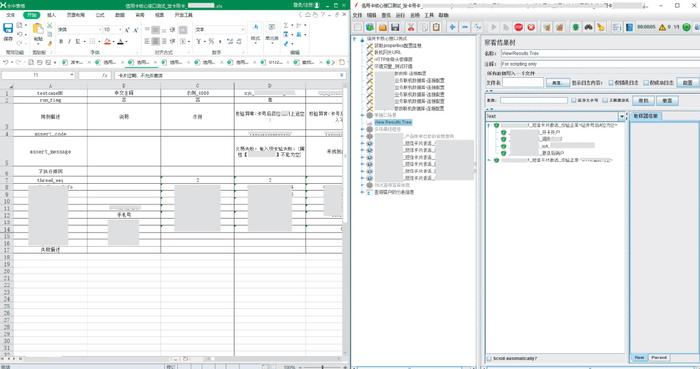This screenshot has height=369, width=700.
Task: Click JMeter's red X Shutdown icon
Action: coord(531,28)
